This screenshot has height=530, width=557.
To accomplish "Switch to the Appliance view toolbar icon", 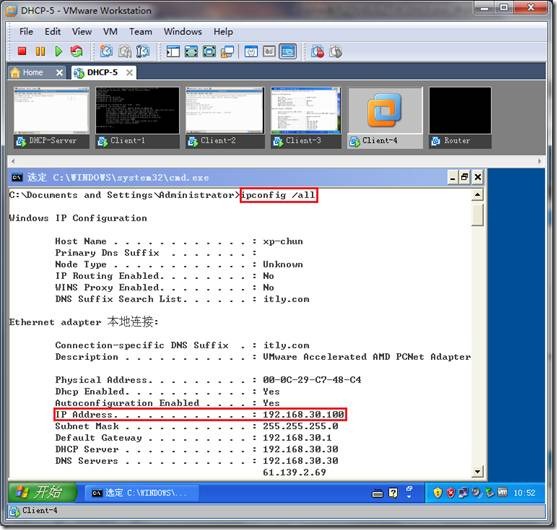I will [x=269, y=52].
